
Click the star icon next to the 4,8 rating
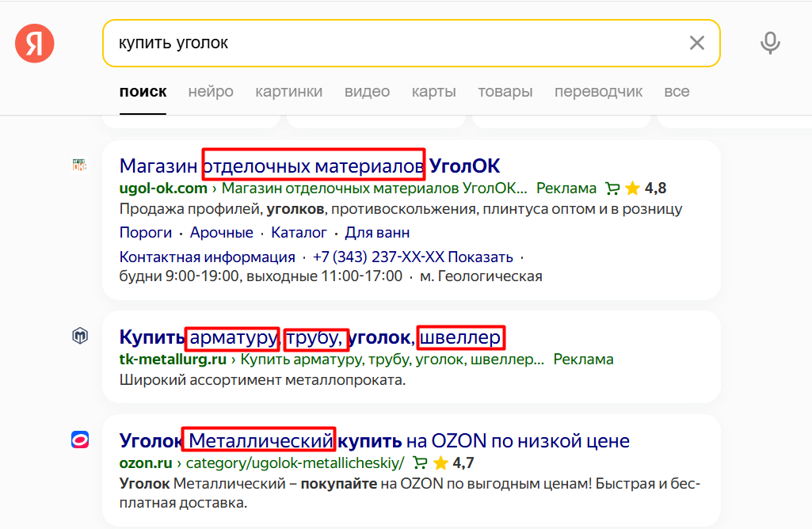(631, 188)
